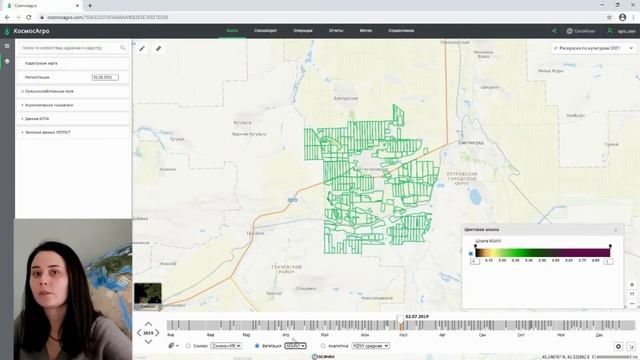
Task: Click the Chrome profile avatar icon
Action: [622, 17]
